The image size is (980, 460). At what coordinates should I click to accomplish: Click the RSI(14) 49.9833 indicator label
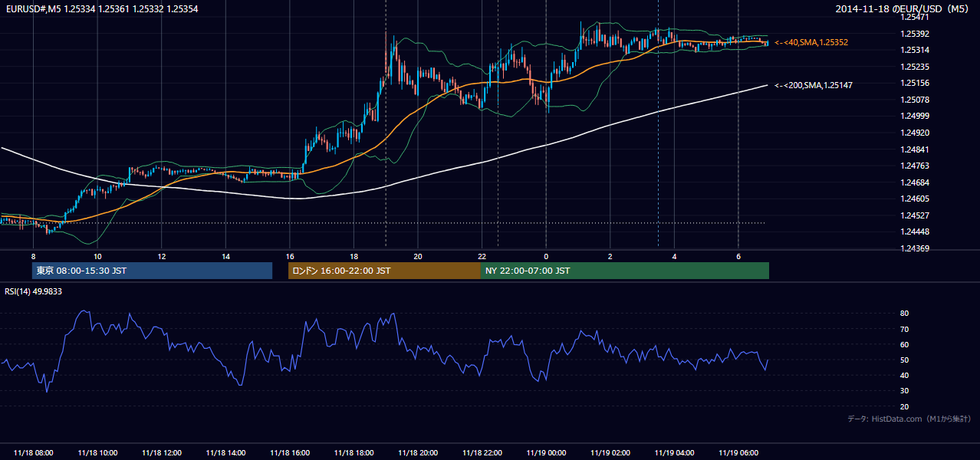coord(33,291)
